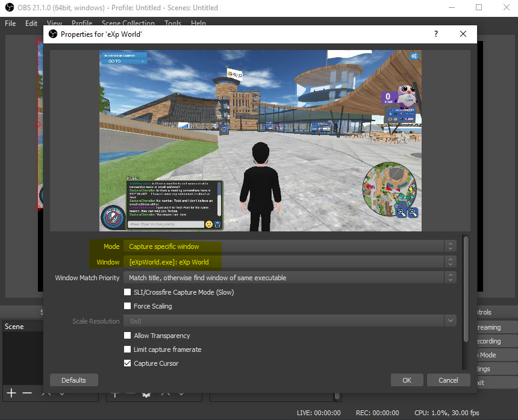Image resolution: width=518 pixels, height=420 pixels.
Task: Open the Tools menu
Action: (173, 23)
